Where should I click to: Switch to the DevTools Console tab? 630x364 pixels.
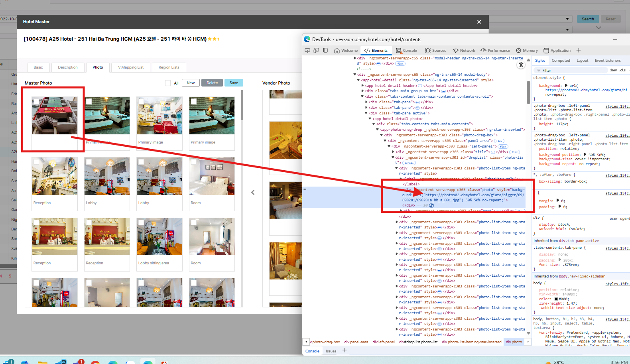coord(406,51)
